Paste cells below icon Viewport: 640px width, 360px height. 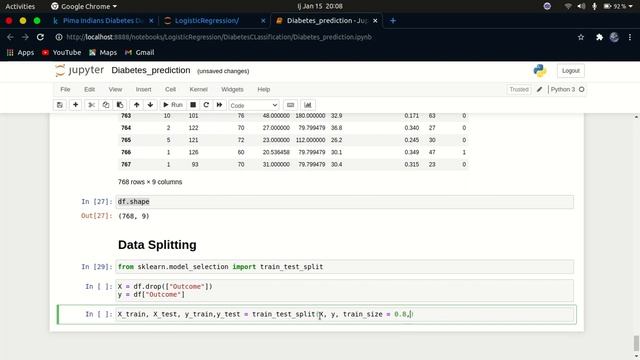[120, 105]
